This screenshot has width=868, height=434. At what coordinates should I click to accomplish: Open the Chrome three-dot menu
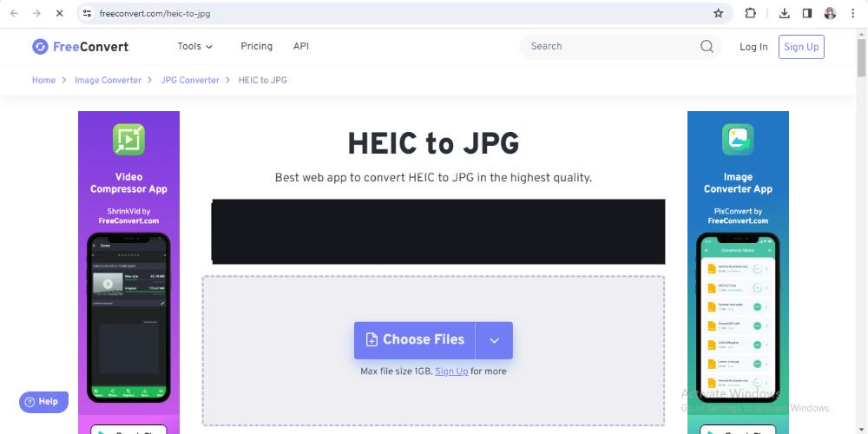pyautogui.click(x=852, y=14)
